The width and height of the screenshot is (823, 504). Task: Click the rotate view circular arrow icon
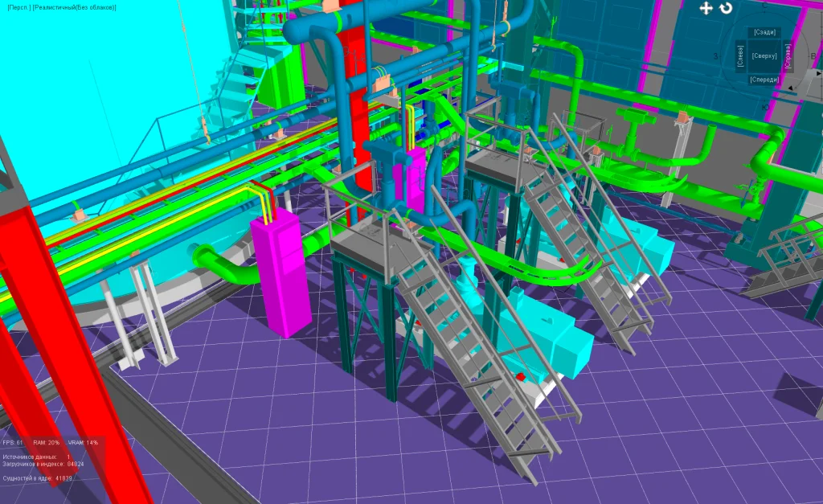(x=726, y=8)
